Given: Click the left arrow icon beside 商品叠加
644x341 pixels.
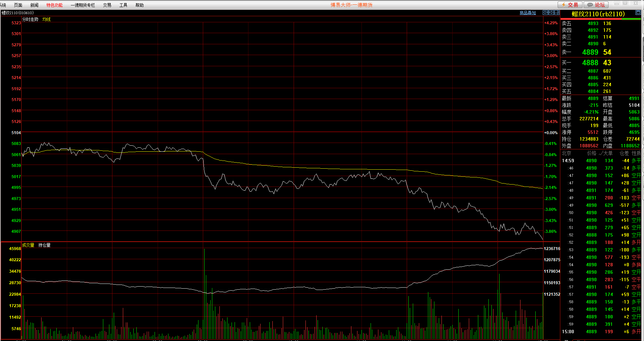Looking at the screenshot, I should tap(545, 13).
